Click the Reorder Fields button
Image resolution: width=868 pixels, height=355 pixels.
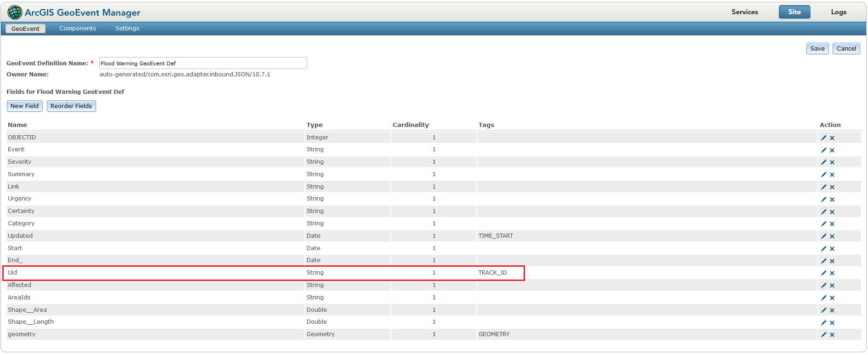(x=71, y=106)
